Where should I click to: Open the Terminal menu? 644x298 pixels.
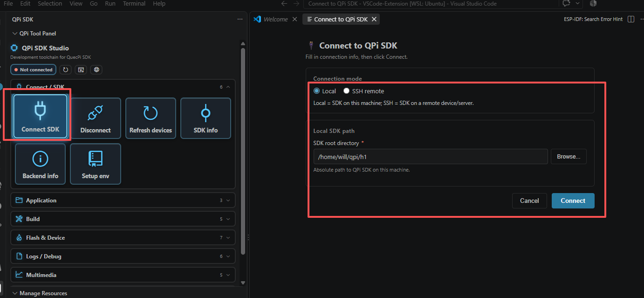(134, 3)
